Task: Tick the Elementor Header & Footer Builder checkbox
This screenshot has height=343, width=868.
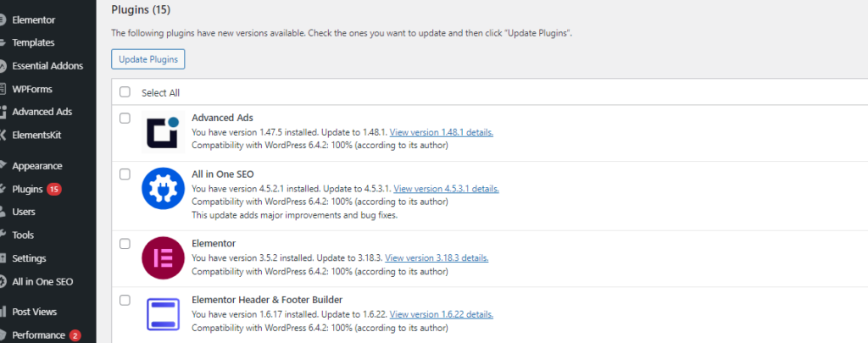Action: [x=125, y=300]
